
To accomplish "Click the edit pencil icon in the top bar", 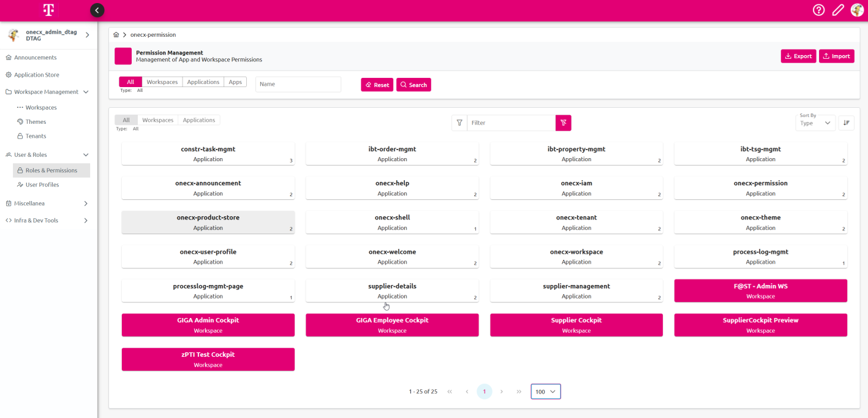I will [838, 10].
